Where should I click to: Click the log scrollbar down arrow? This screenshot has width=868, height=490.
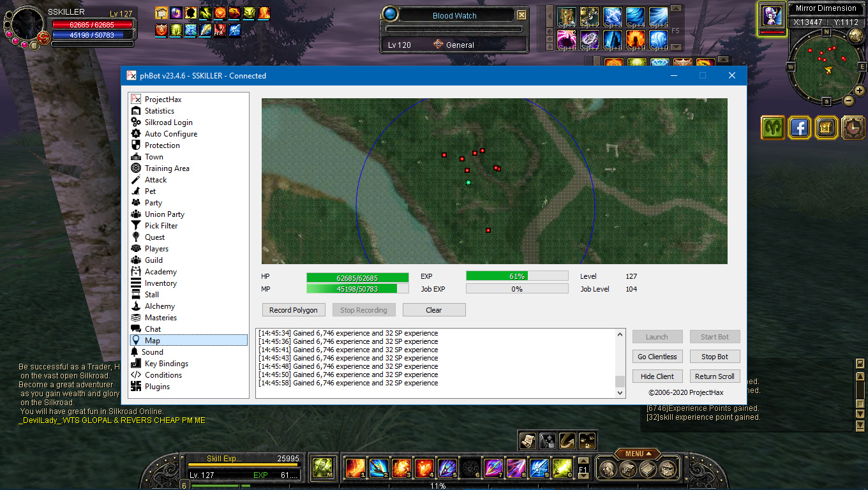(620, 394)
